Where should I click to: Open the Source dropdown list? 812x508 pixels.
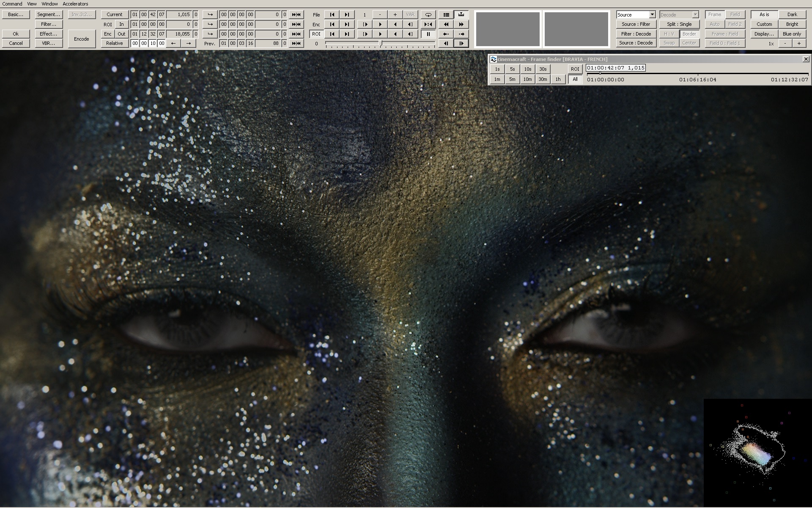tap(652, 14)
